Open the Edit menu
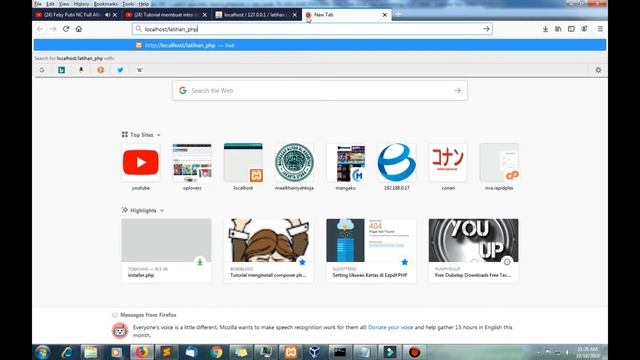 coord(50,4)
